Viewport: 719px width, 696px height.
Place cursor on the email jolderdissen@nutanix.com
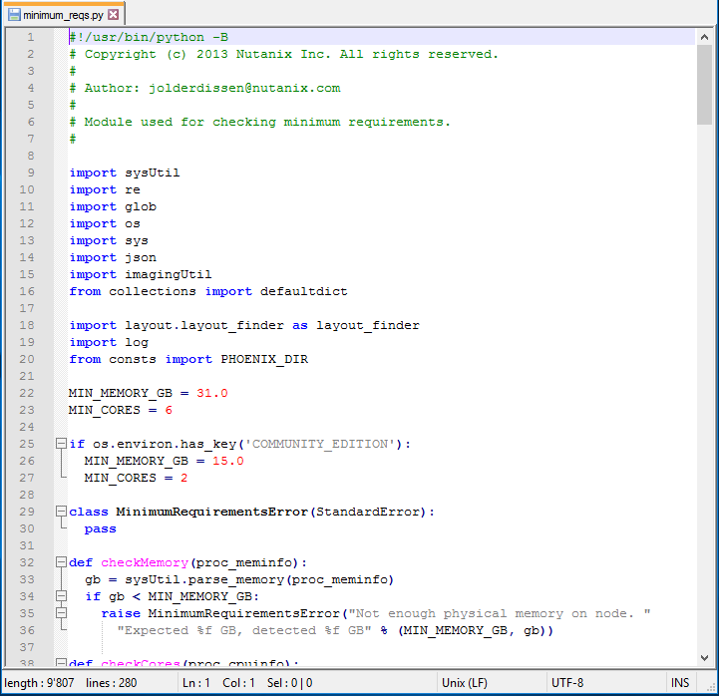coord(244,88)
